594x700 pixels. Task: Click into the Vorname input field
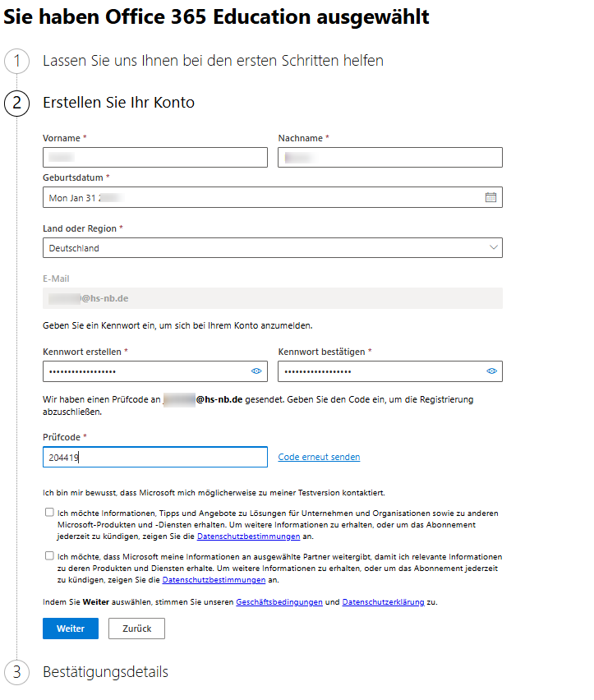tap(155, 158)
